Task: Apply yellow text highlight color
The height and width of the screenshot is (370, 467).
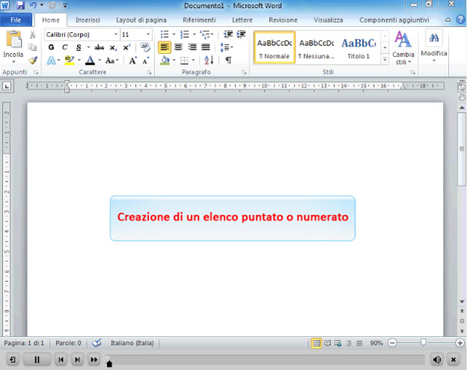Action: coord(69,60)
